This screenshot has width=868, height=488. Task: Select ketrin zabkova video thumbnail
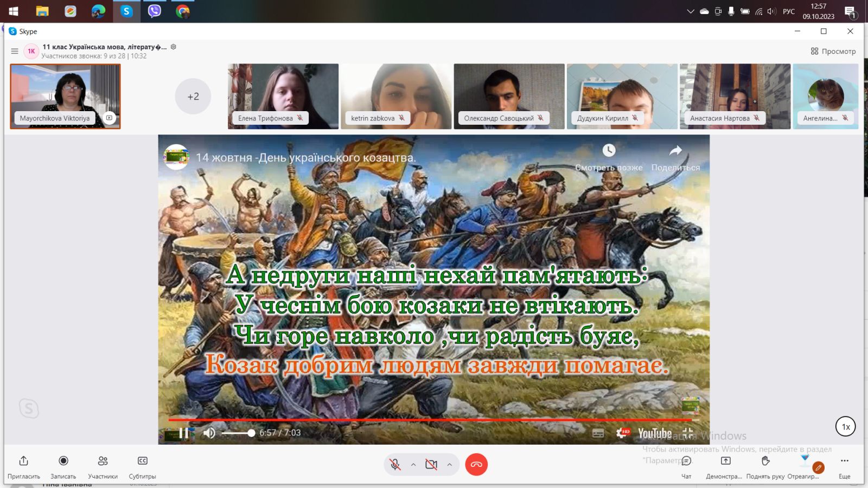point(396,97)
